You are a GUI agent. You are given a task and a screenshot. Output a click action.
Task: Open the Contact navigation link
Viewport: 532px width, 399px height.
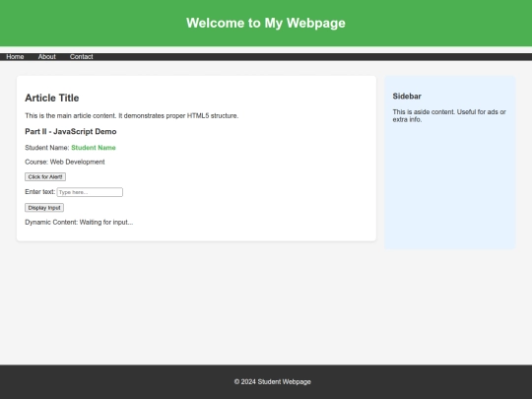tap(82, 57)
